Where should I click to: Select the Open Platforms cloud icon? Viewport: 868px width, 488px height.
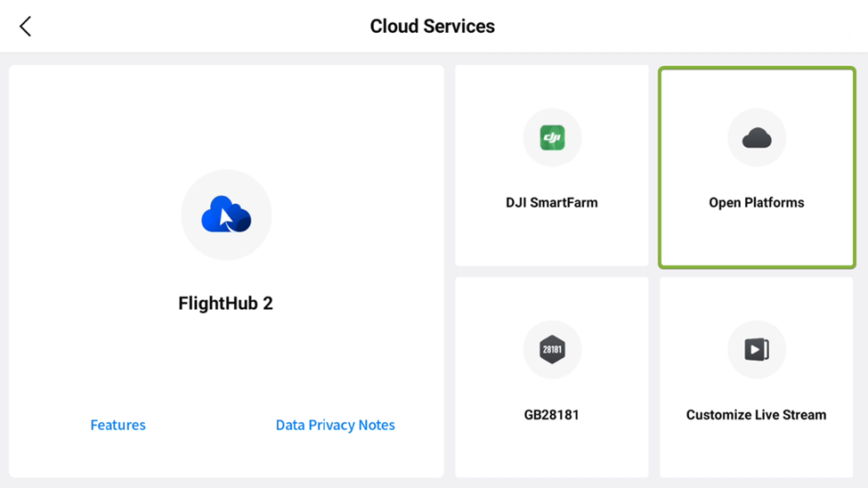[x=756, y=137]
